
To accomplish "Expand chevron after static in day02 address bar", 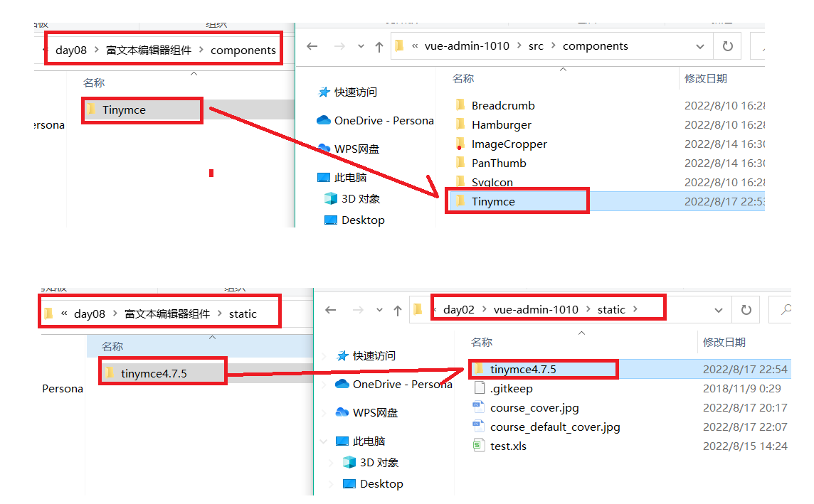I will (x=635, y=309).
